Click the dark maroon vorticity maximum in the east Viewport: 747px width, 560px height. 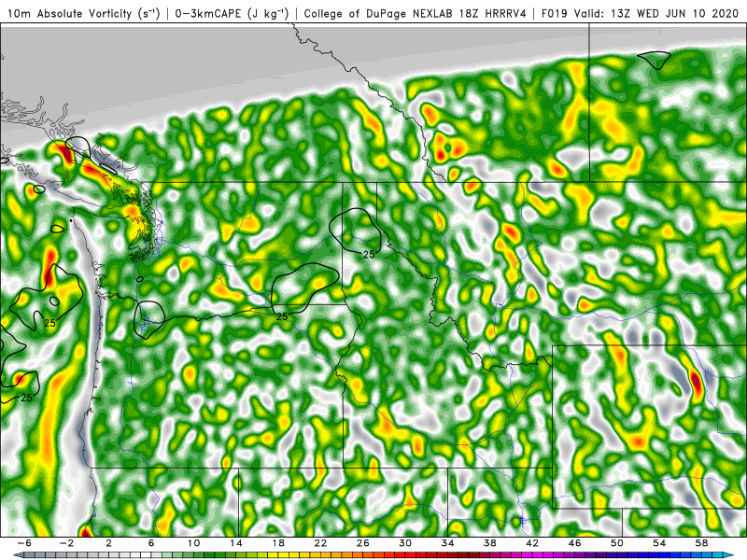pos(696,382)
